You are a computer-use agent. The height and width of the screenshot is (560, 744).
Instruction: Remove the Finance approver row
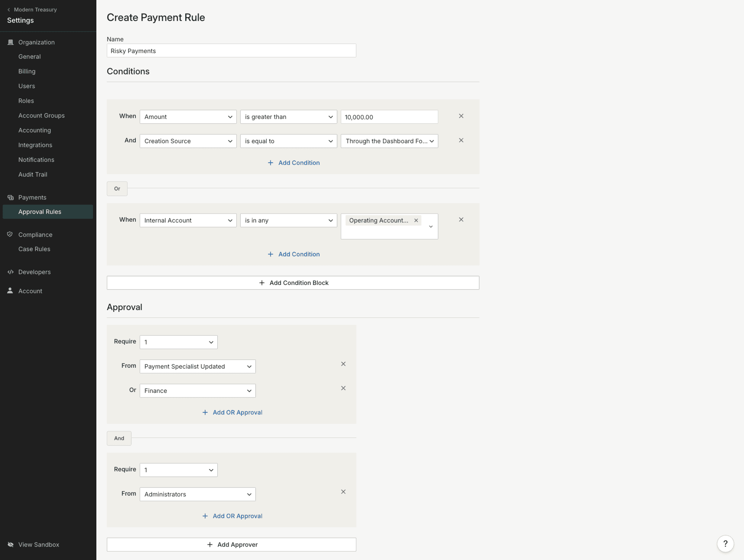tap(343, 388)
